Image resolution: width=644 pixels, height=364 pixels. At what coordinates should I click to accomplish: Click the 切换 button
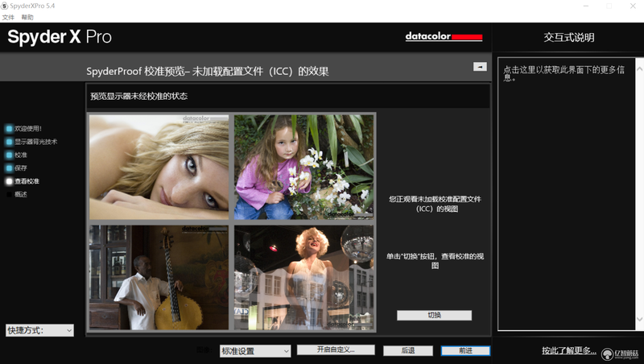434,315
